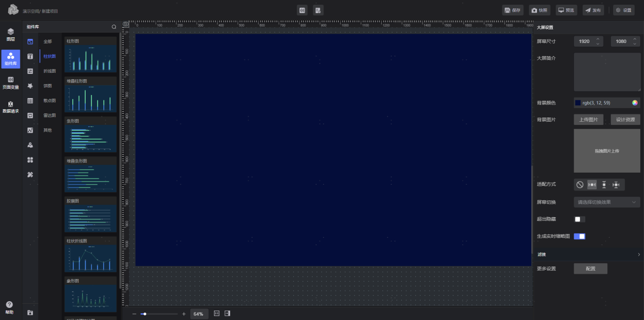Image resolution: width=644 pixels, height=320 pixels.
Task: Click the 上传图片 upload button
Action: 588,120
